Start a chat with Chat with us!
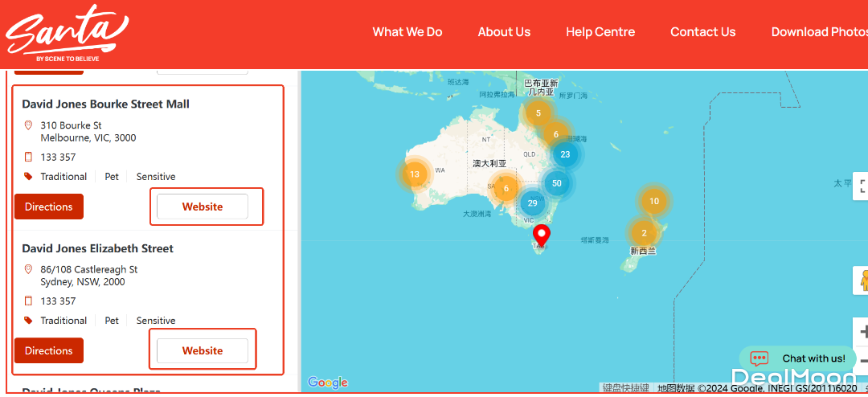Screen dimensions: 868x397 [x=798, y=358]
